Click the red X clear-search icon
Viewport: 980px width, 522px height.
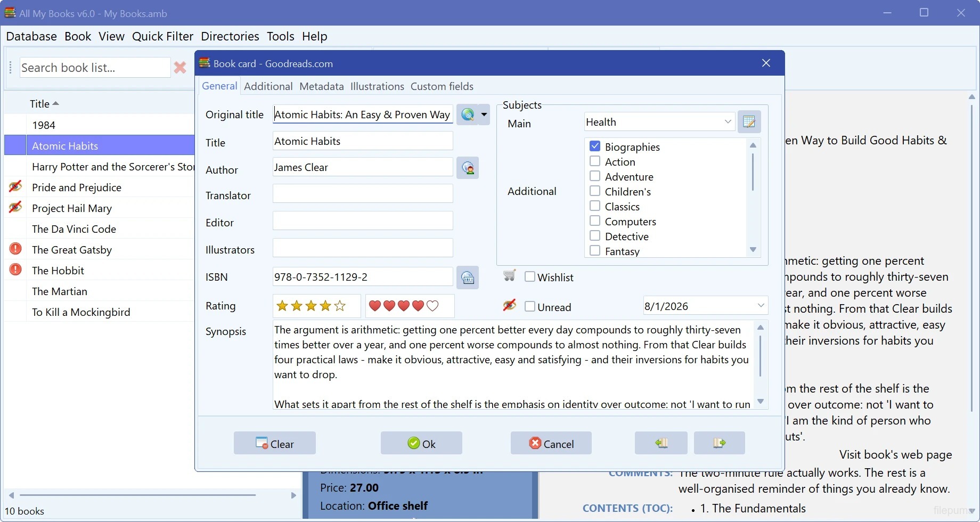point(180,68)
